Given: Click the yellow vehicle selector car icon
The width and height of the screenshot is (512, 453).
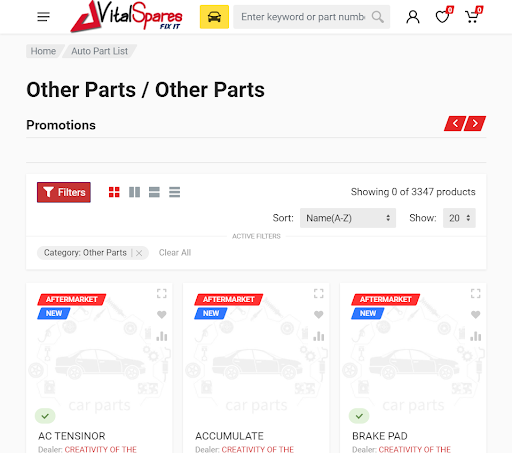Looking at the screenshot, I should tap(214, 17).
